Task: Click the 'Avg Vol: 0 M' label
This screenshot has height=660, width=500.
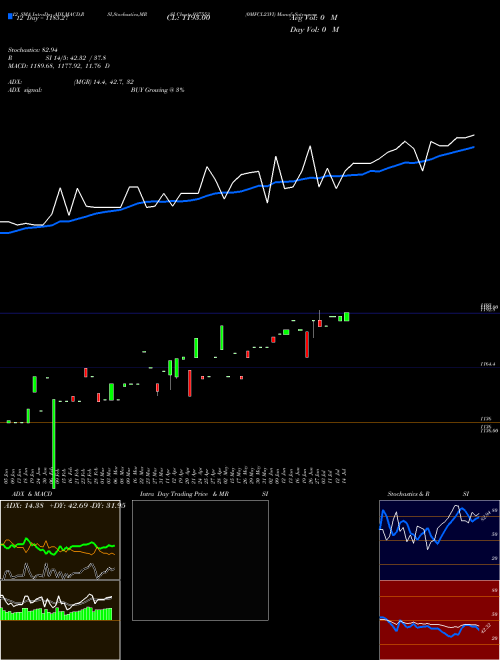Action: 314,18
